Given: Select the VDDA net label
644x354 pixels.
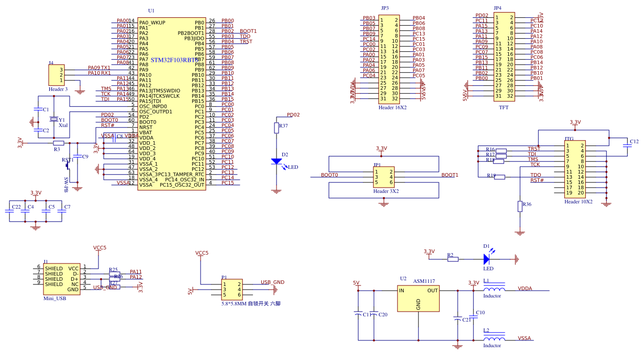Looking at the screenshot, I should [x=525, y=288].
